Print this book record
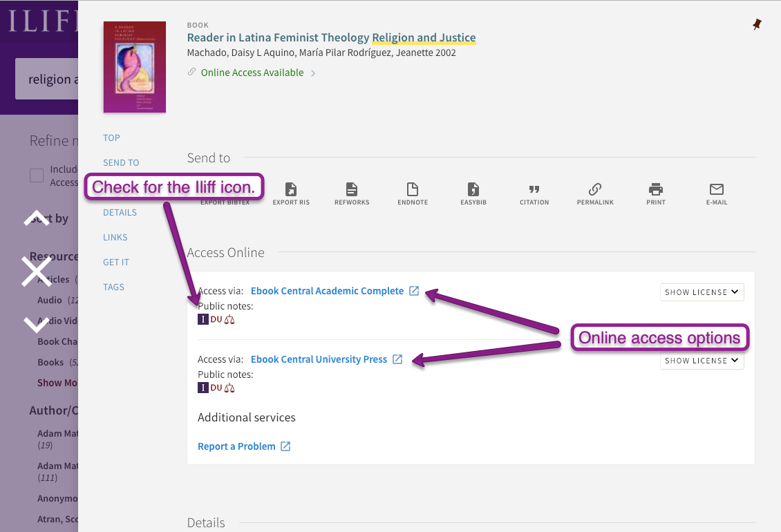The width and height of the screenshot is (781, 532). 656,190
